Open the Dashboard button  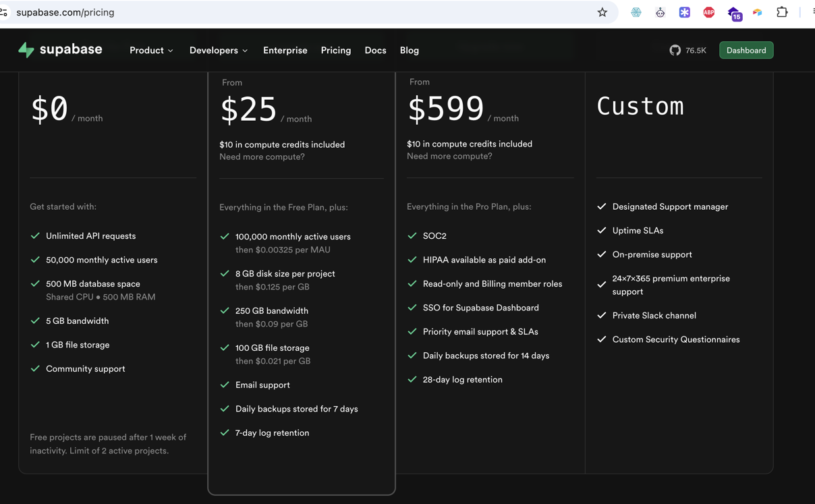click(x=746, y=50)
